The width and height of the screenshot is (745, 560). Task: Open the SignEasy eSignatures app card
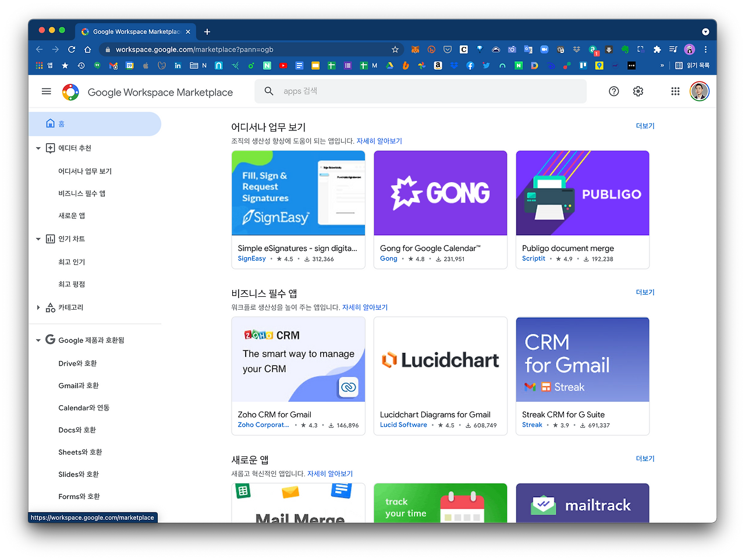click(x=298, y=210)
